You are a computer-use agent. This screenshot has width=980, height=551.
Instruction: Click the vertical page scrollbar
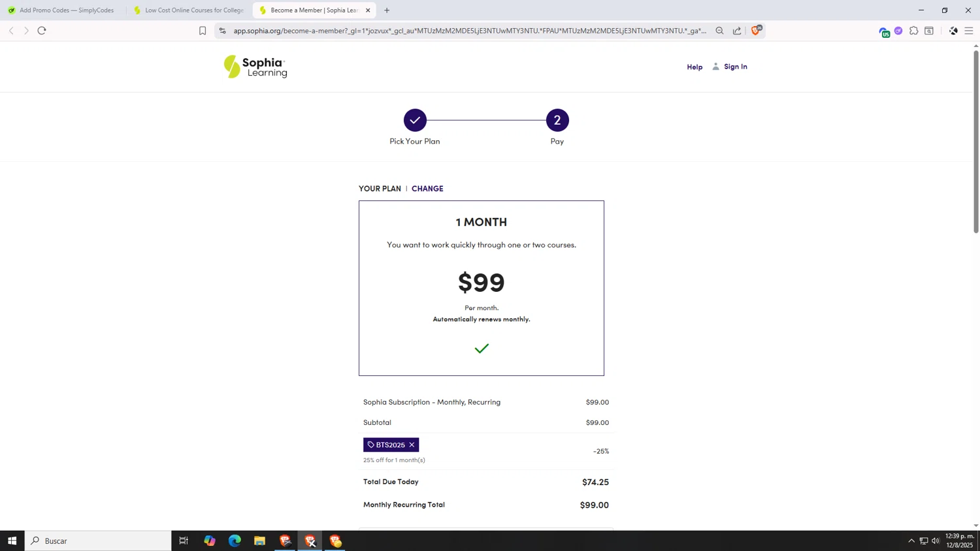(x=976, y=142)
